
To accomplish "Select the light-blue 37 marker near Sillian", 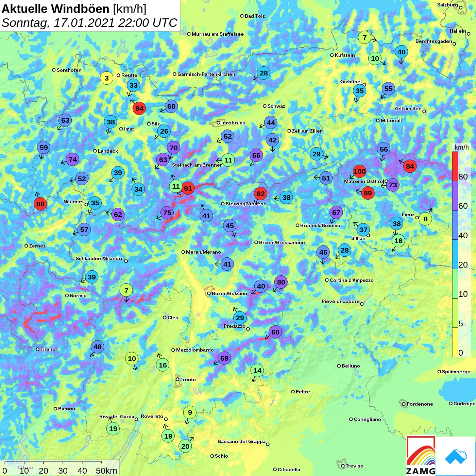I will click(363, 230).
